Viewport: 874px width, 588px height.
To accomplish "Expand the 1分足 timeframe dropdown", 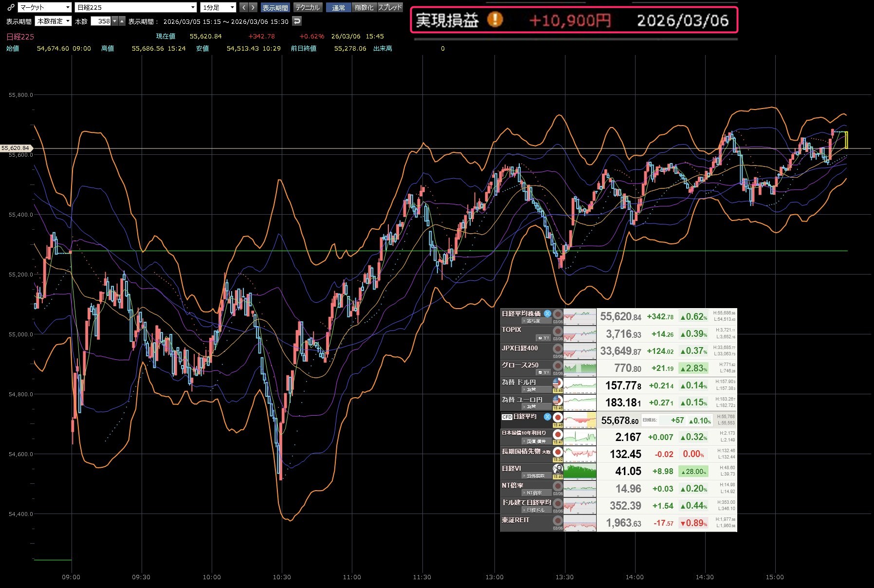I will pos(218,7).
